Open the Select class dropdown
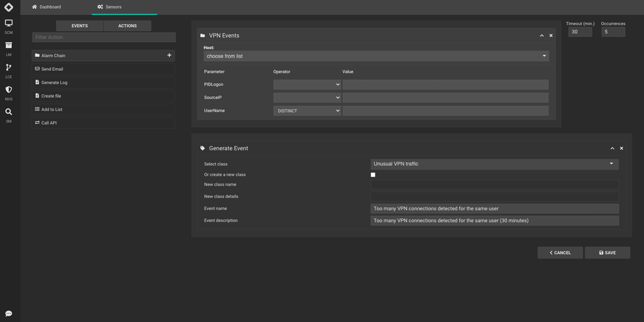644x322 pixels. point(494,164)
